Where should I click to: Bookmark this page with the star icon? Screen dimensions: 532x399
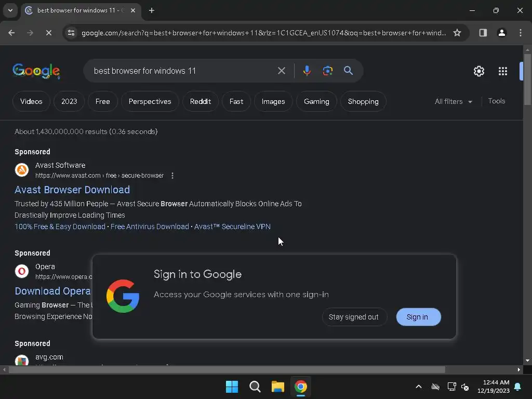point(457,33)
